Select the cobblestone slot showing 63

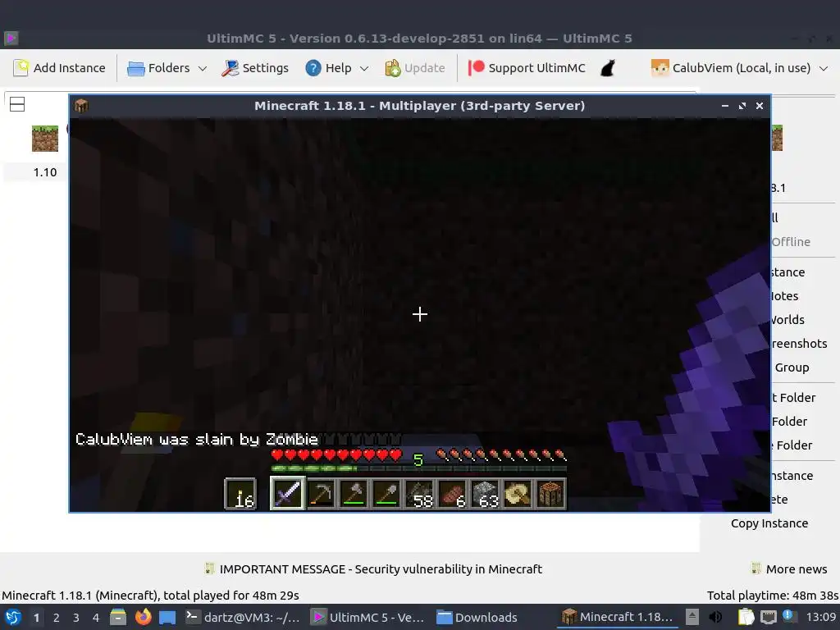point(485,493)
